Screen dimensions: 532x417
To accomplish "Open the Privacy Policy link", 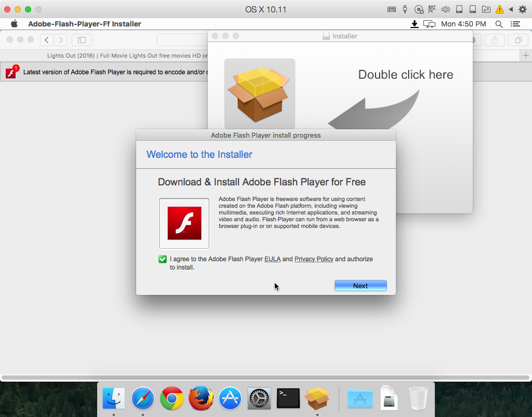I will 314,259.
